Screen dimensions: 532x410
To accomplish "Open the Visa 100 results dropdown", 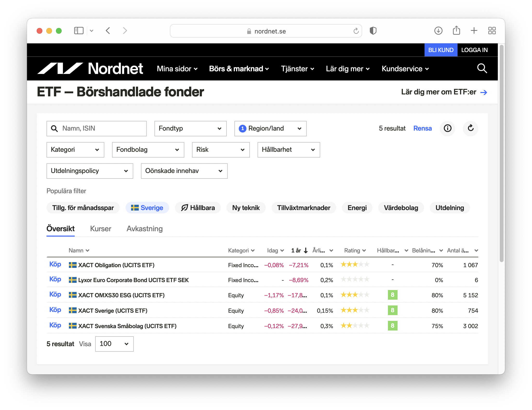I will tap(114, 344).
